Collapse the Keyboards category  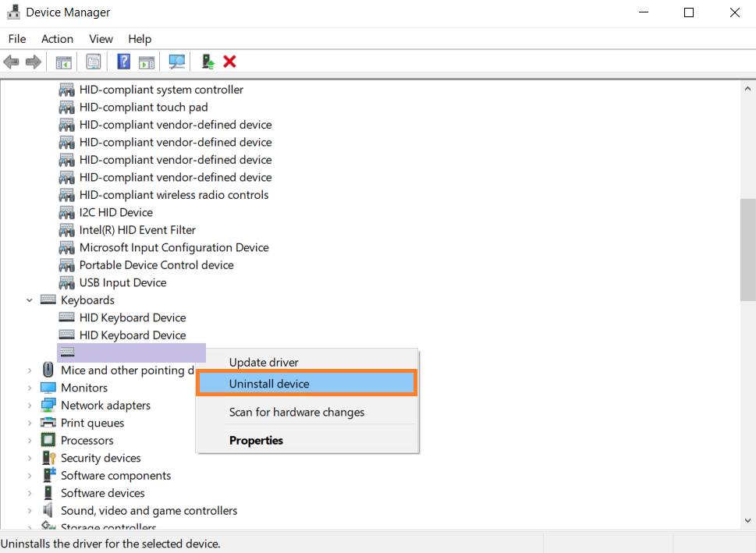(30, 300)
